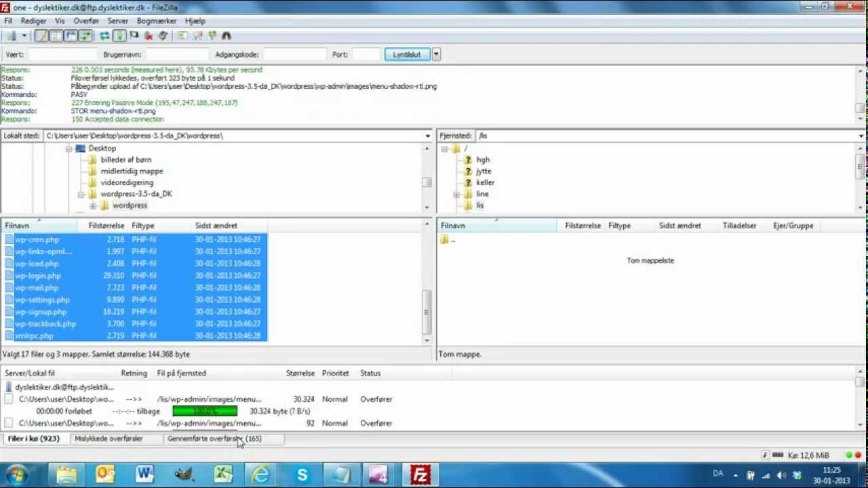The height and width of the screenshot is (488, 868).
Task: Collapse the wordpress-3.5-da_DK tree node
Action: pos(81,194)
